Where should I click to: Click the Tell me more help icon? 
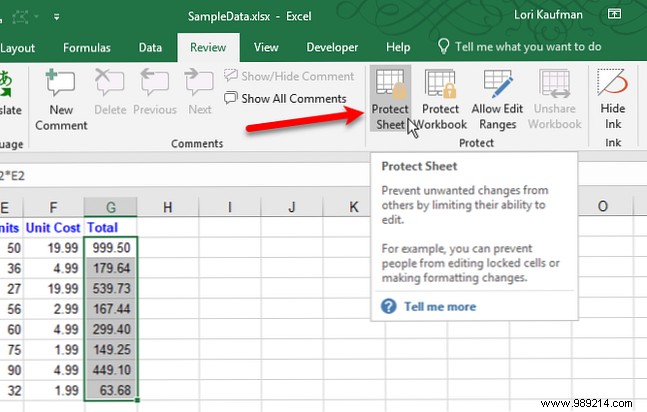(388, 306)
